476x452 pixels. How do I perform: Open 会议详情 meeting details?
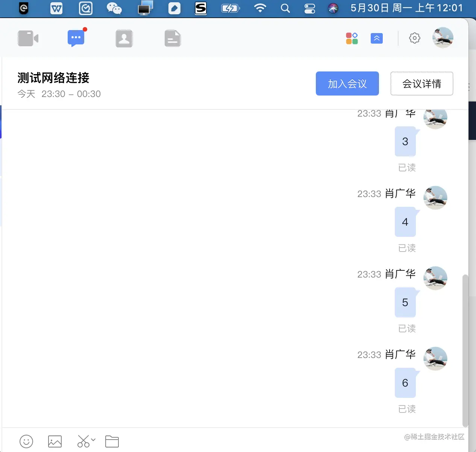pyautogui.click(x=421, y=83)
